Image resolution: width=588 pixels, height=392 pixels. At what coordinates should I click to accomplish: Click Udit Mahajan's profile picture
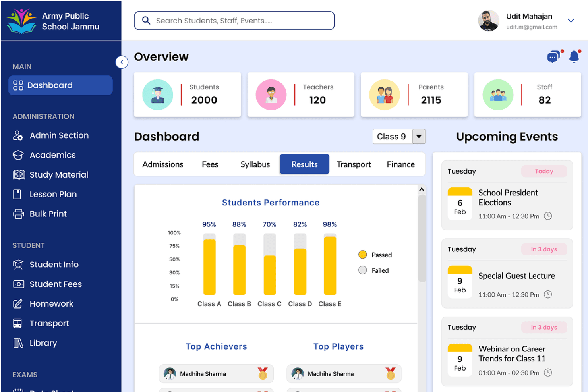[x=489, y=21]
